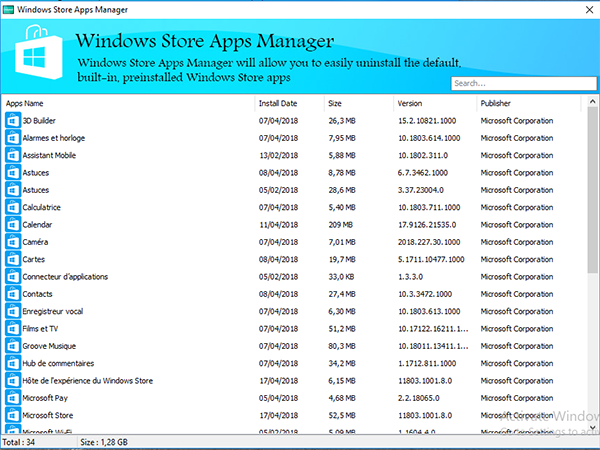The image size is (600, 450).
Task: Click the Hôte de l'expérience icon
Action: click(13, 381)
